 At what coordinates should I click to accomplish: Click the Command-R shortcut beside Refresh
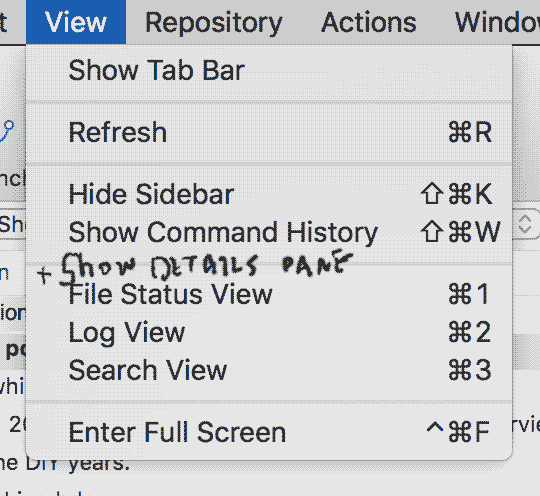[470, 132]
